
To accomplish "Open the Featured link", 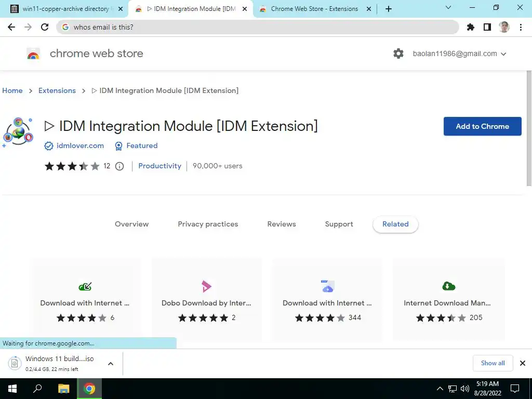I will (142, 146).
